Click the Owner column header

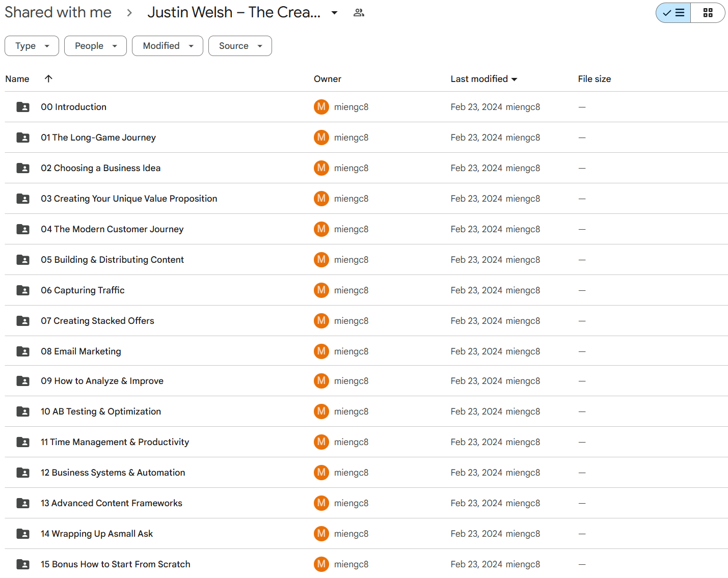click(328, 79)
